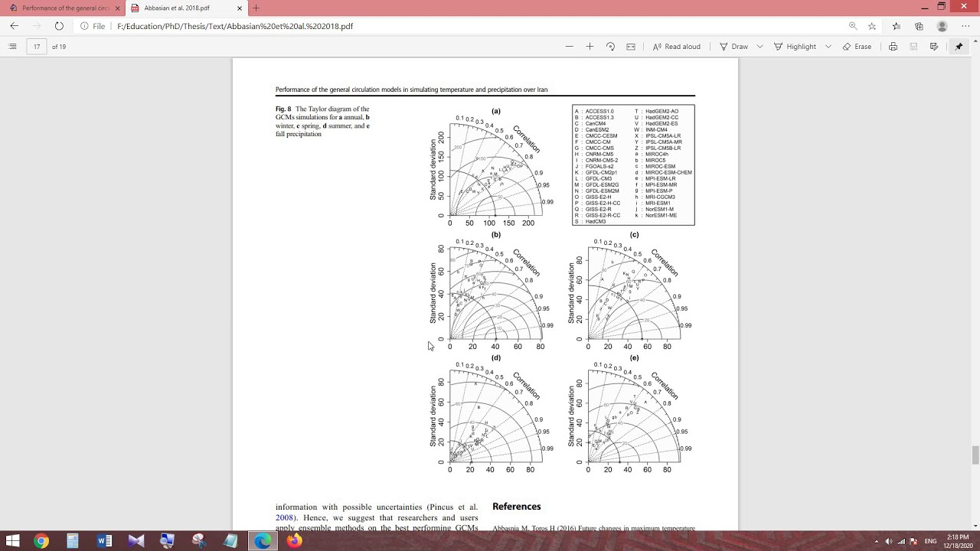The image size is (980, 551).
Task: Click the ENG language indicator
Action: pos(930,541)
